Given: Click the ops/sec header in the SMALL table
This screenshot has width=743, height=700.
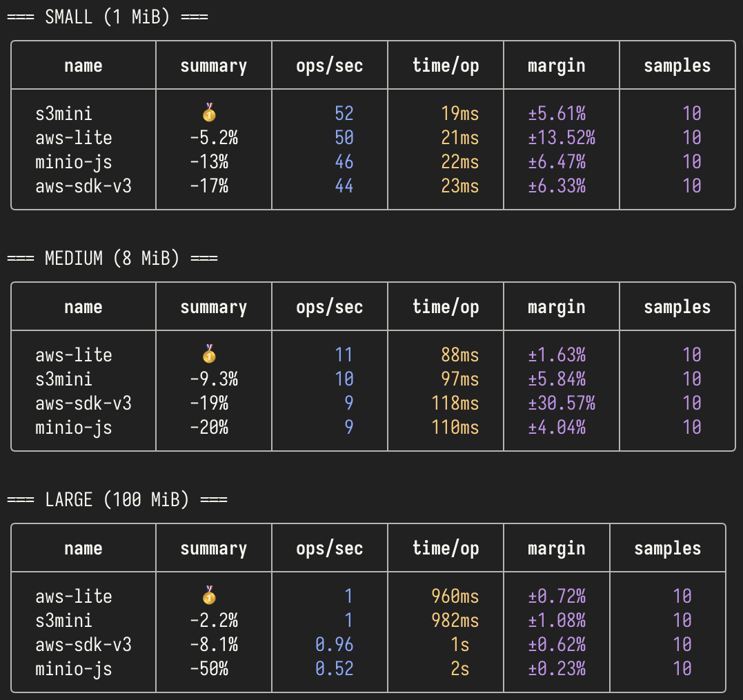Looking at the screenshot, I should (x=329, y=66).
